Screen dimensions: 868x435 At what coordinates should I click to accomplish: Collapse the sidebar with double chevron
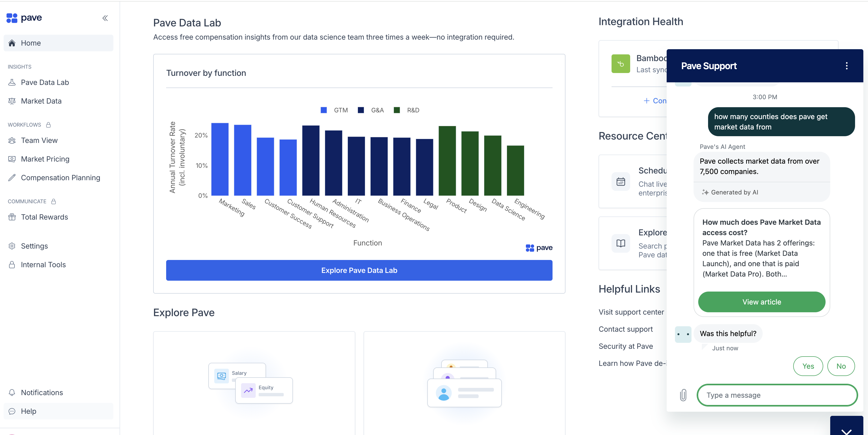click(105, 18)
